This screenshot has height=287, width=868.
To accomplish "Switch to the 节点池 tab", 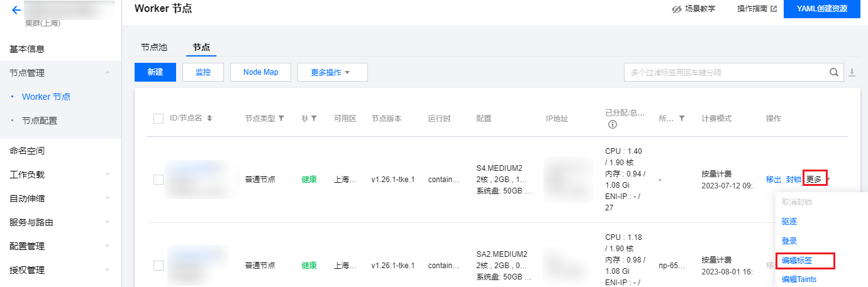I will coord(154,47).
